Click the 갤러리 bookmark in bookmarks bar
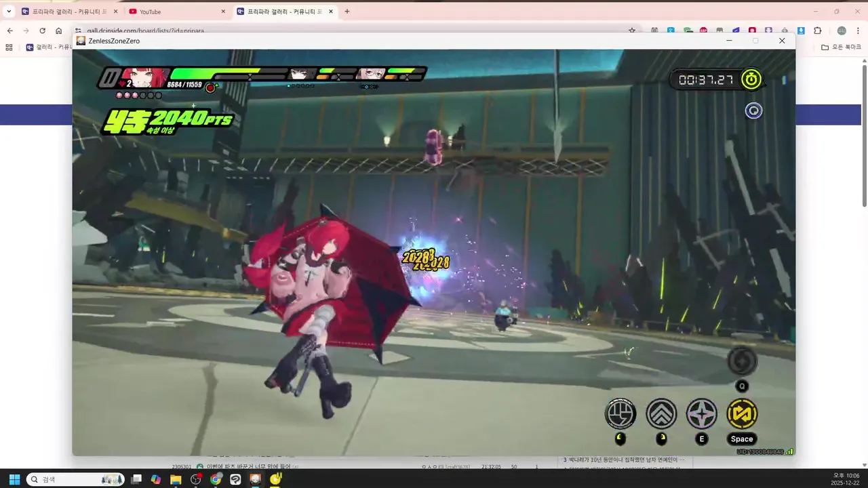This screenshot has width=868, height=488. [x=49, y=47]
